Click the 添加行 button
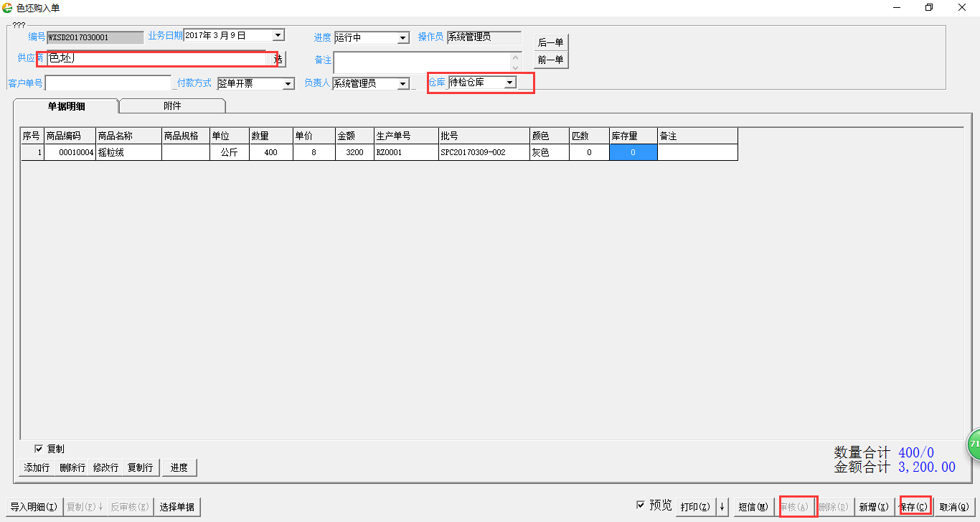This screenshot has height=522, width=980. (x=37, y=467)
